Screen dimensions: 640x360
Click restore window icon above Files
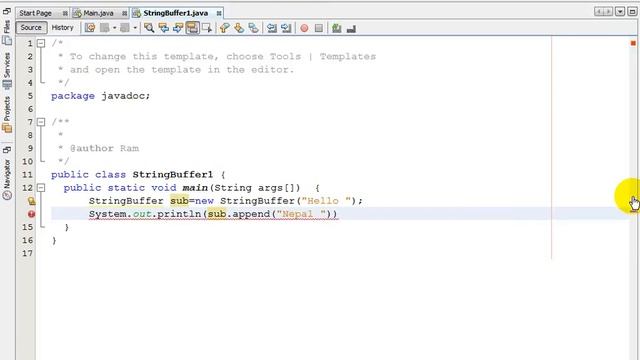[7, 11]
